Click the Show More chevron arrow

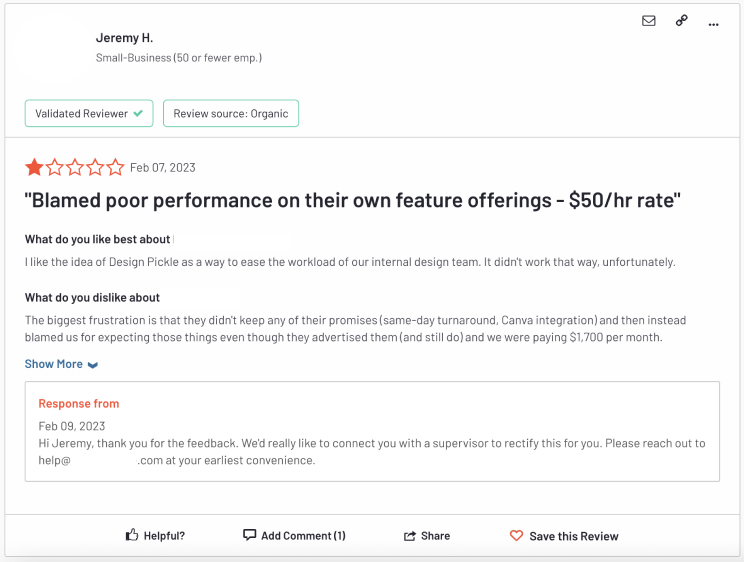point(93,365)
